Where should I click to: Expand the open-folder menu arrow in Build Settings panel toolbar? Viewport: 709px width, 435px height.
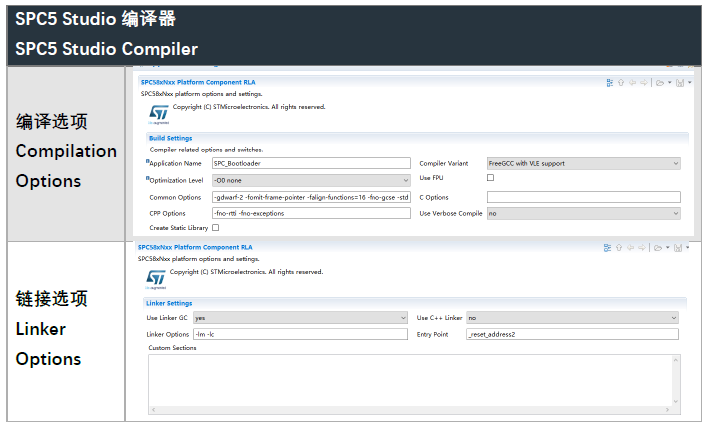[670, 83]
